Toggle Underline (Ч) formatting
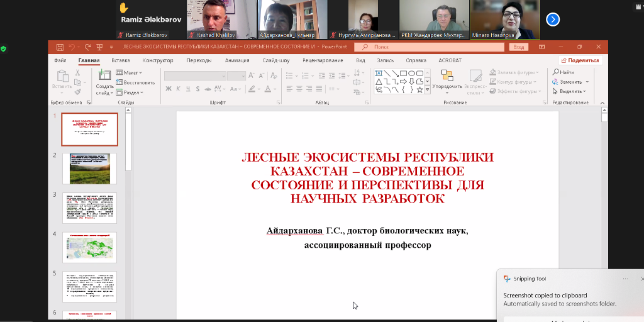 (x=188, y=89)
